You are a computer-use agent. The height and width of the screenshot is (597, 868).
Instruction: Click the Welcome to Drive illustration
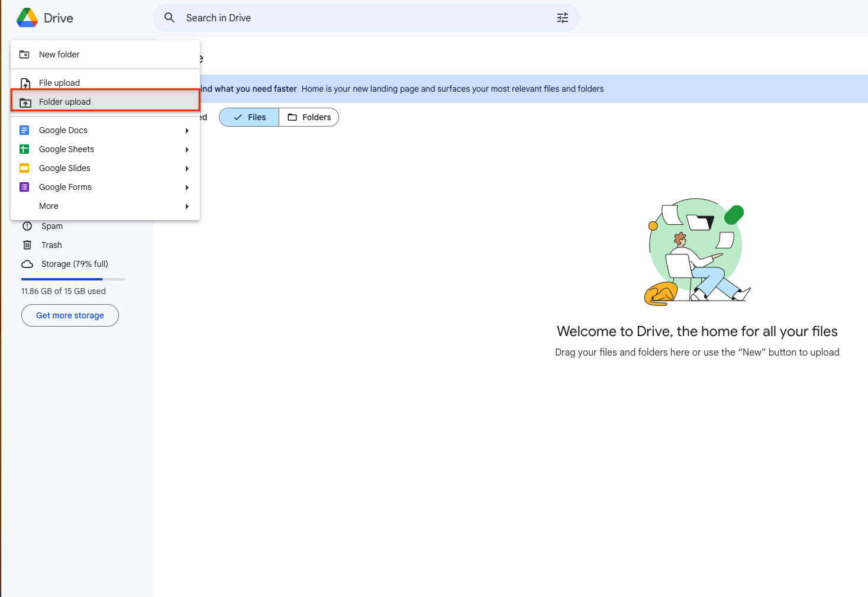[697, 252]
